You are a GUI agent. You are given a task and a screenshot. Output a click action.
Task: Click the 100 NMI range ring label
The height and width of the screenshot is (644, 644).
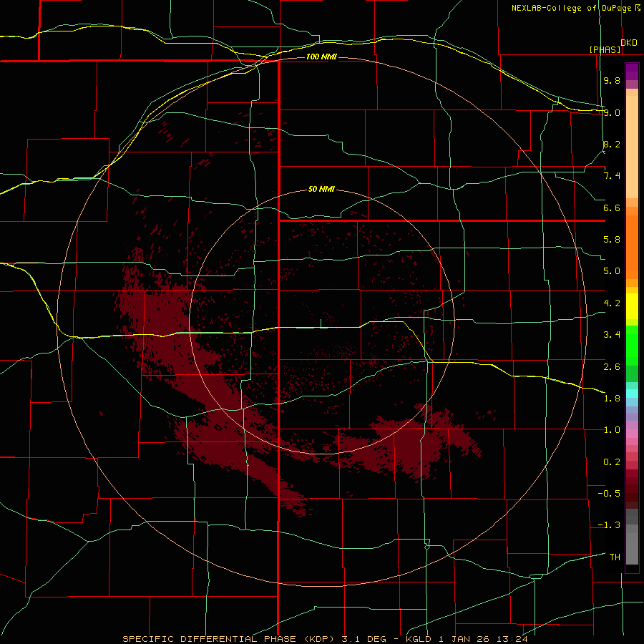(x=321, y=57)
